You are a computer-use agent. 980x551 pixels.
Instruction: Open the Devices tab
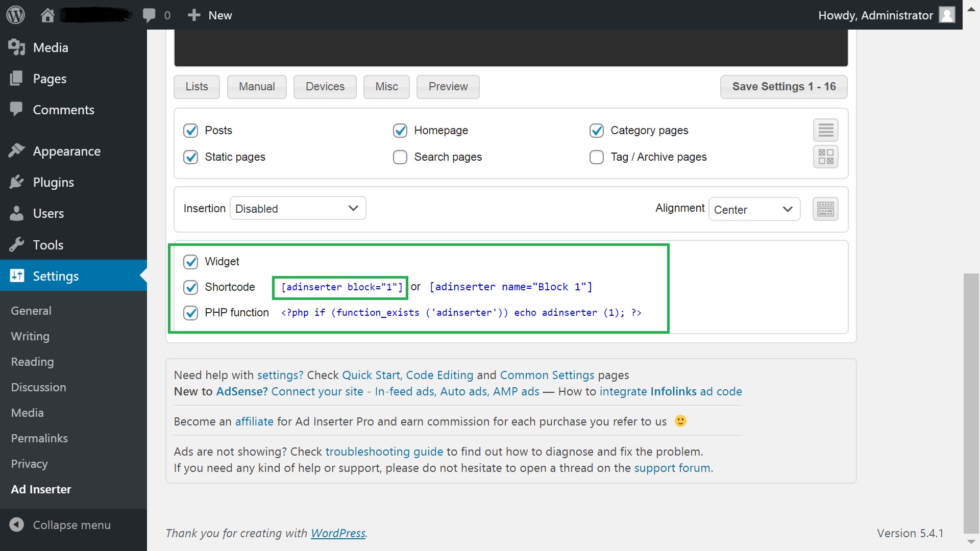point(325,87)
